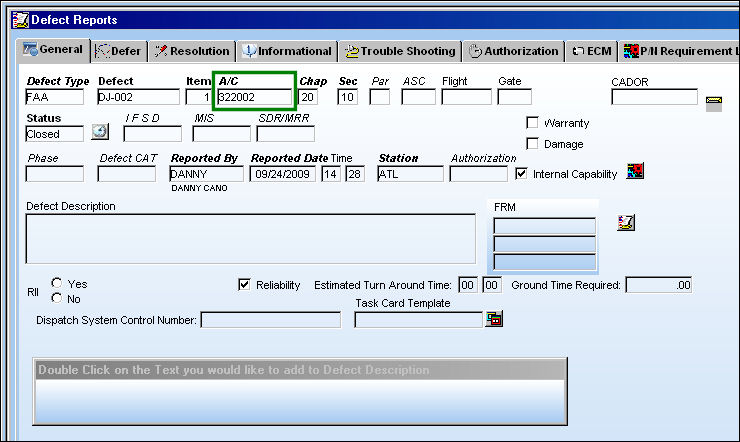Viewport: 740px width, 442px height.
Task: Click the I F S D input field
Action: pyautogui.click(x=152, y=134)
